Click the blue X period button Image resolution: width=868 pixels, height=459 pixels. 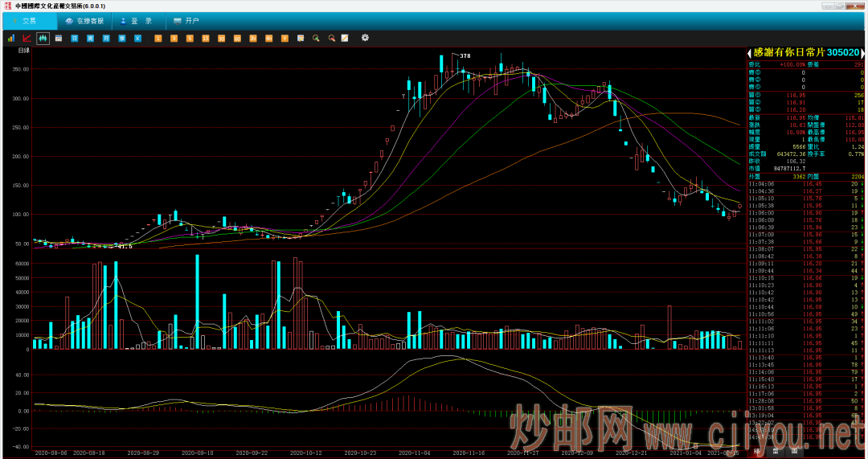coord(138,39)
